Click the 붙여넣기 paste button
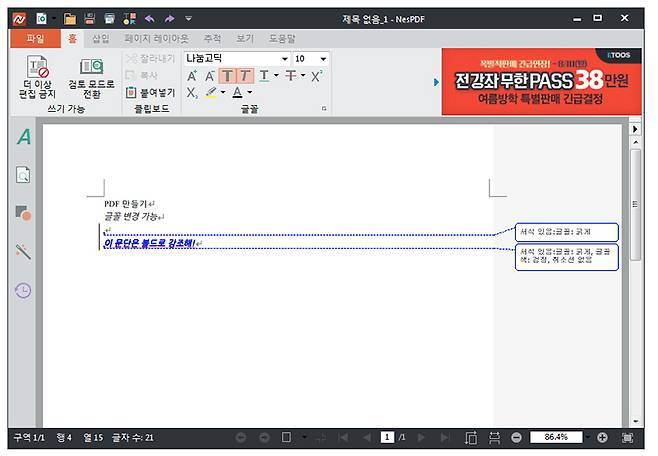Viewport: 658px width, 456px height. pos(150,92)
